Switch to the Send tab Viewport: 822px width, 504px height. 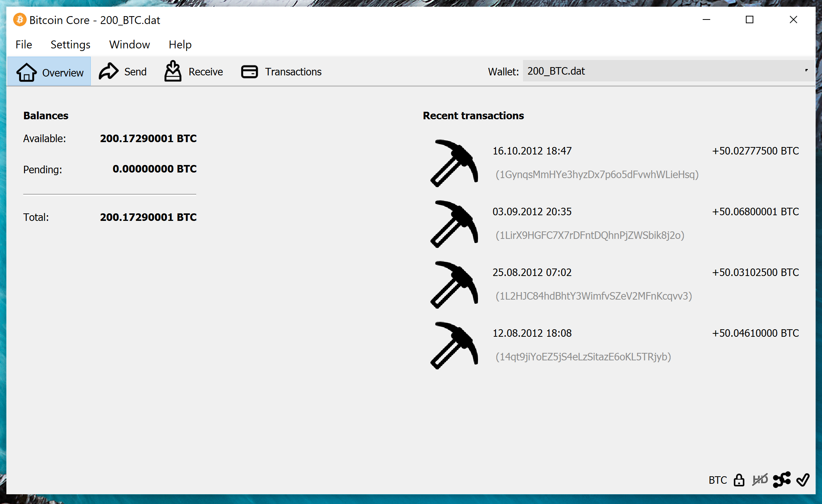click(x=123, y=72)
